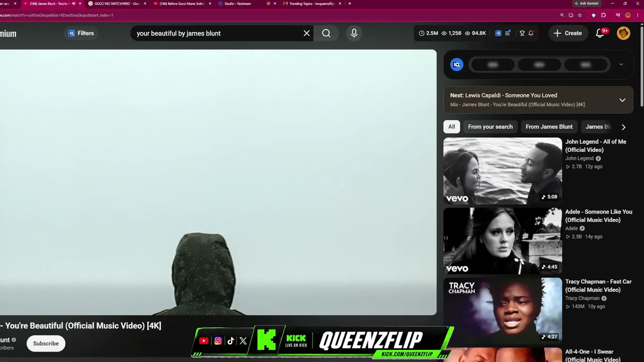The height and width of the screenshot is (362, 644).
Task: Select the From James Blunt chip
Action: coord(549,127)
